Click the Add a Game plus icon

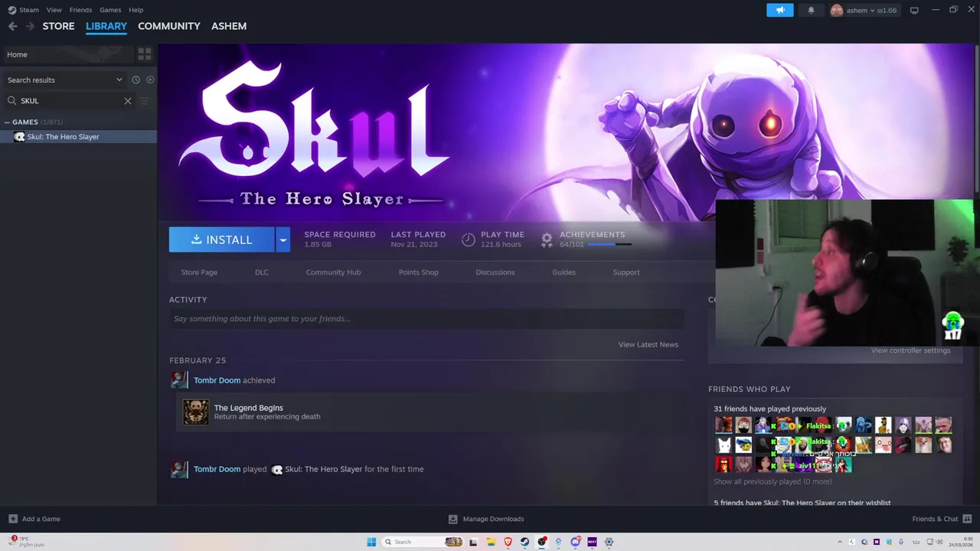(x=13, y=519)
